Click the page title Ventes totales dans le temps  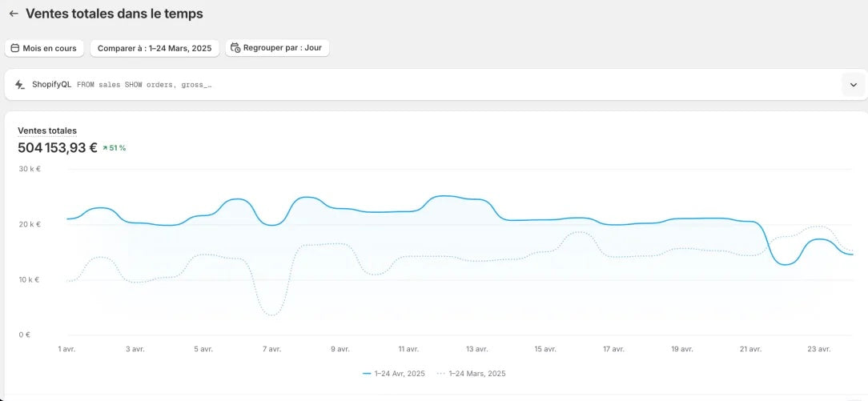click(x=115, y=14)
